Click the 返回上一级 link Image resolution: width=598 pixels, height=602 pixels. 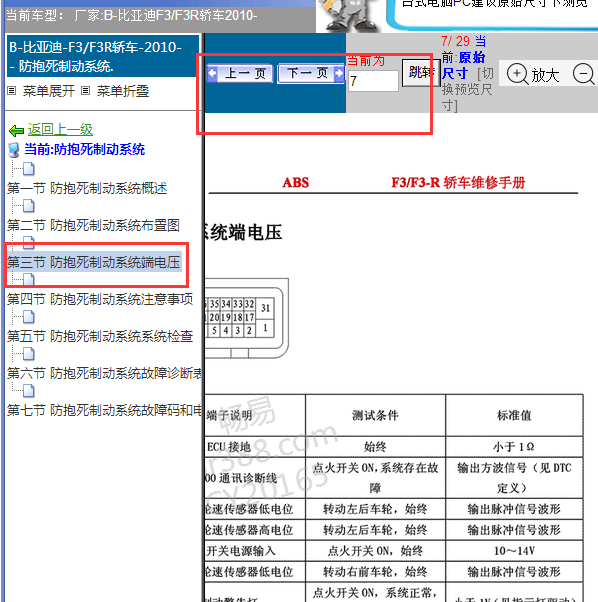coord(60,129)
